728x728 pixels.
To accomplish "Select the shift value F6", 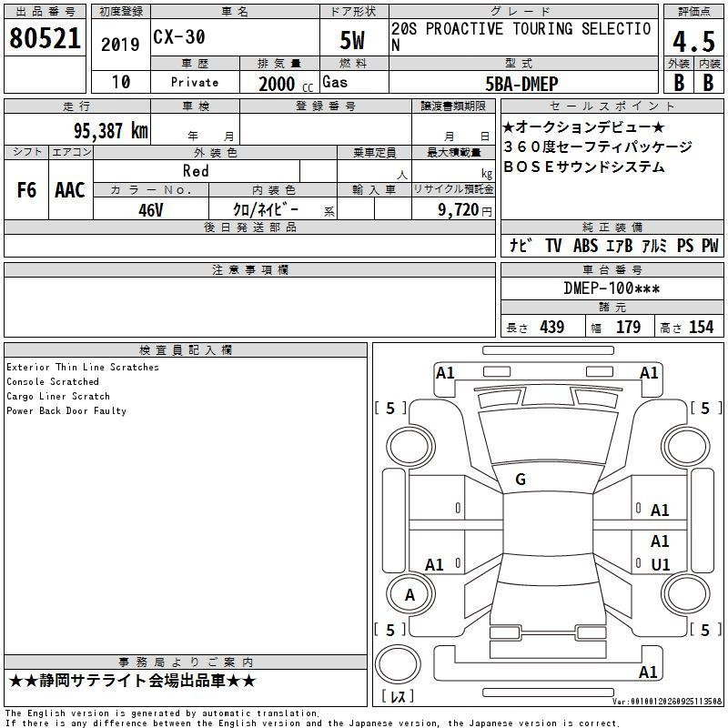I will click(x=26, y=190).
